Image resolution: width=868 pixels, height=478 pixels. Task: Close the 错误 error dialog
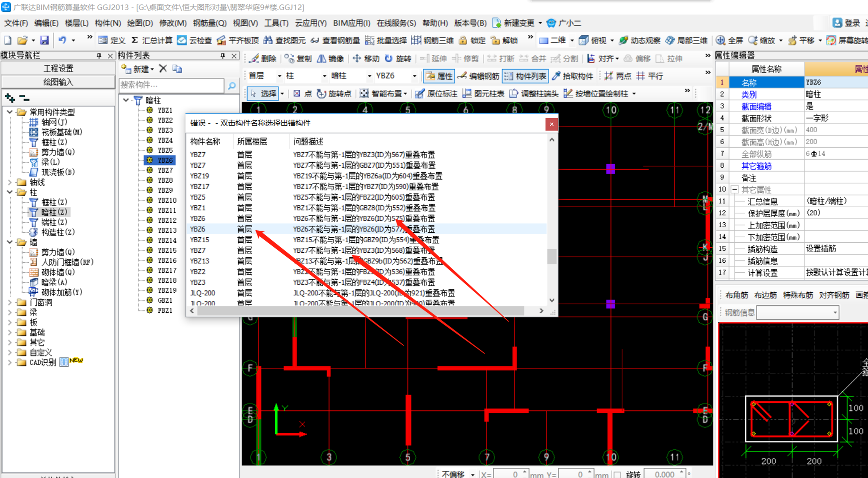click(551, 124)
